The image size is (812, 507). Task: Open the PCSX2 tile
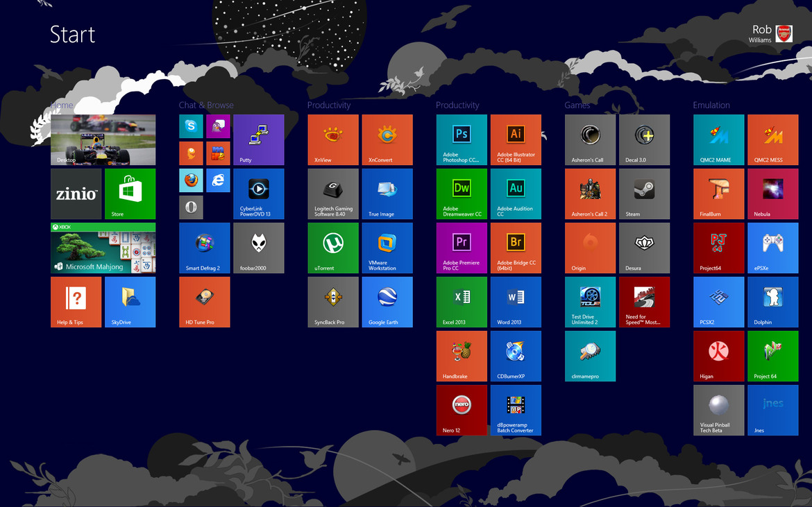pos(719,302)
